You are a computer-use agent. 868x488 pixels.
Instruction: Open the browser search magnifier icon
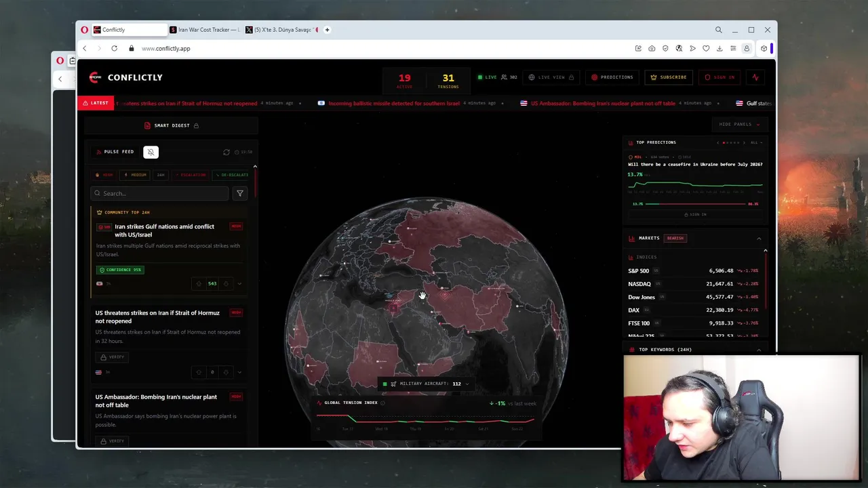pos(719,30)
